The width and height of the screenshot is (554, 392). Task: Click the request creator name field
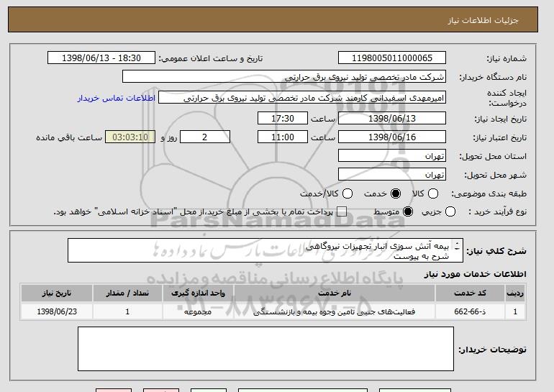click(x=302, y=98)
